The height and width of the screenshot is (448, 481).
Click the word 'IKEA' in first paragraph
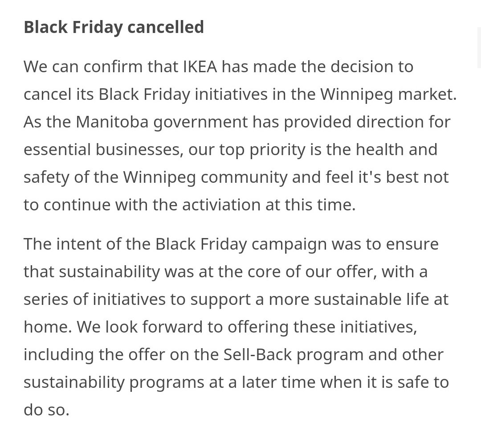point(200,66)
